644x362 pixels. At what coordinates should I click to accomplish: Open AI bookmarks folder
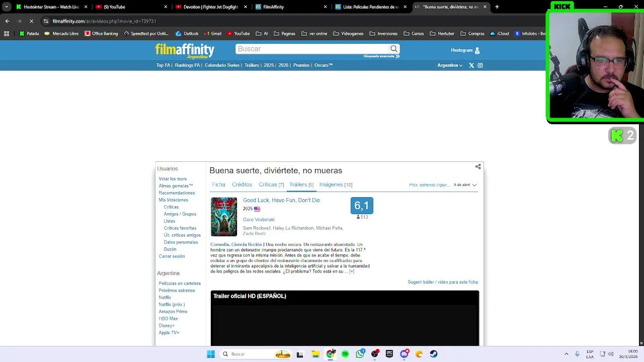(x=262, y=34)
